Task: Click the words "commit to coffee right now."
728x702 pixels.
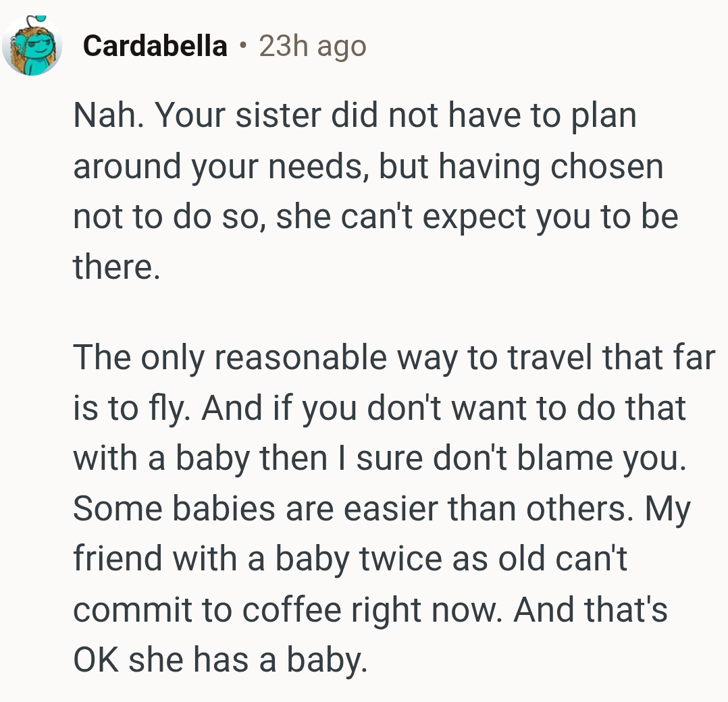Action: 288,609
